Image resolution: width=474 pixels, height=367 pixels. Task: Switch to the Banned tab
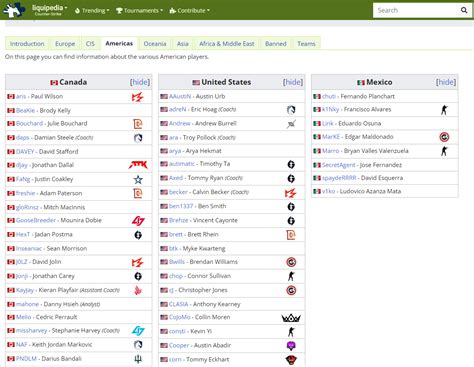point(276,44)
